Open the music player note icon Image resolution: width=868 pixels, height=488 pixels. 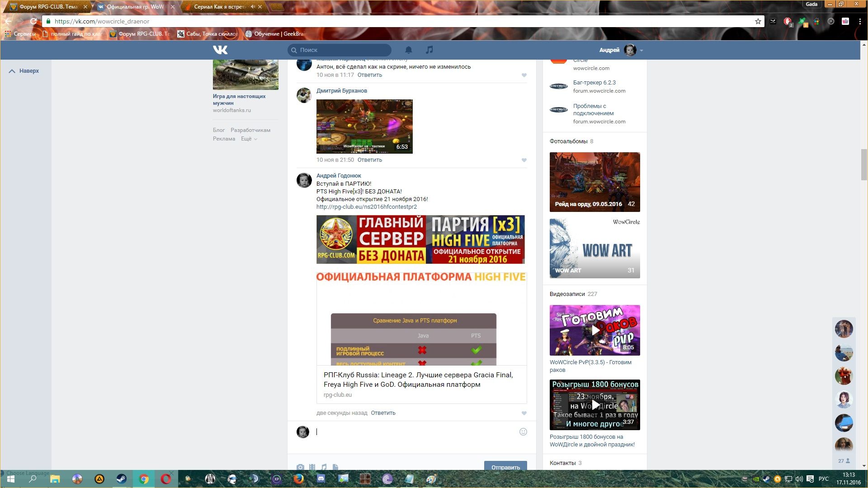click(x=429, y=50)
